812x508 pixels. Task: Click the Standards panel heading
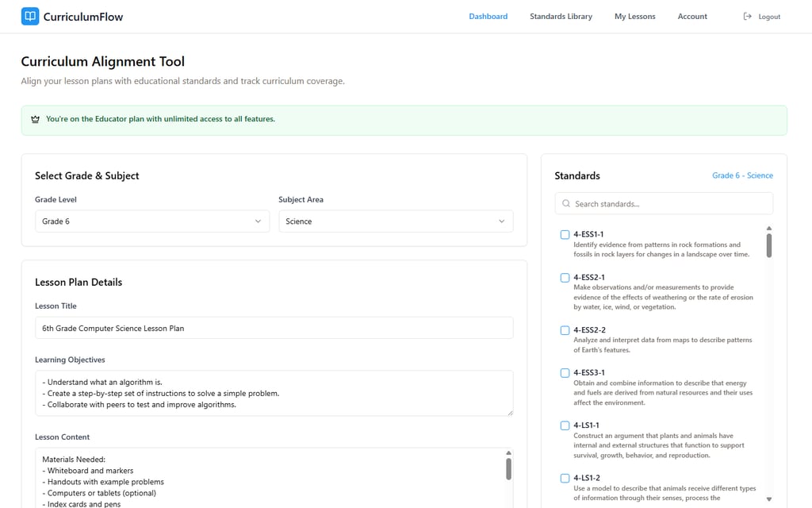[x=577, y=175]
